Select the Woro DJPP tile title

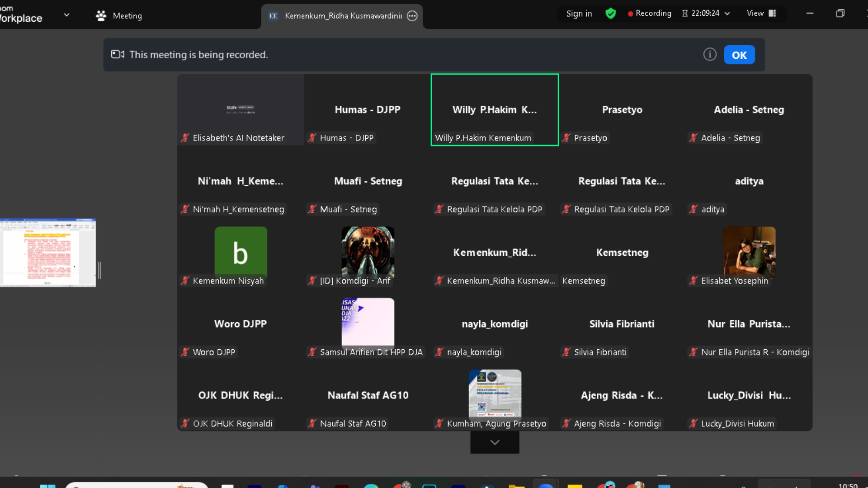[x=241, y=324]
